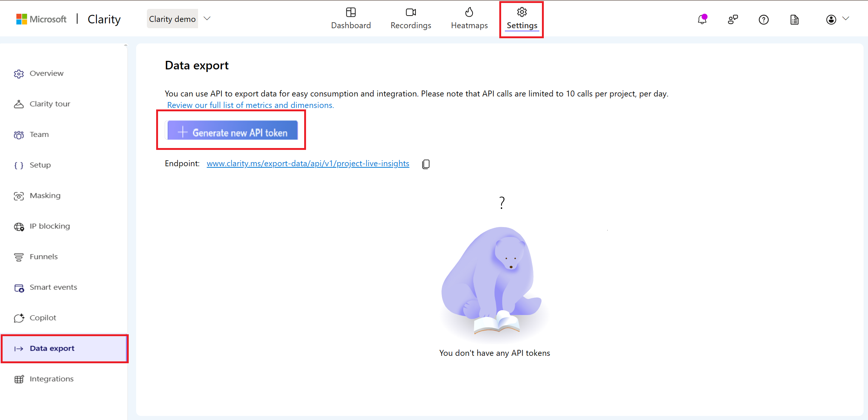Image resolution: width=868 pixels, height=420 pixels.
Task: Visit the project-live-insights endpoint link
Action: click(x=308, y=163)
